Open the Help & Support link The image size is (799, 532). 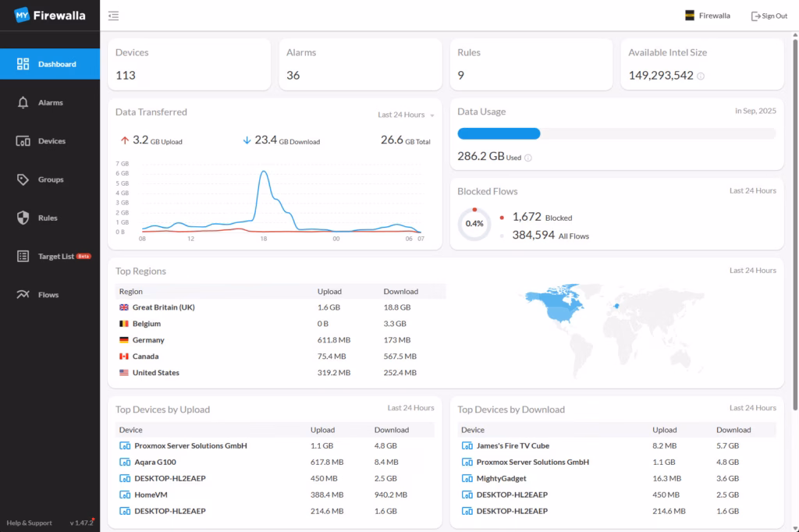(30, 523)
